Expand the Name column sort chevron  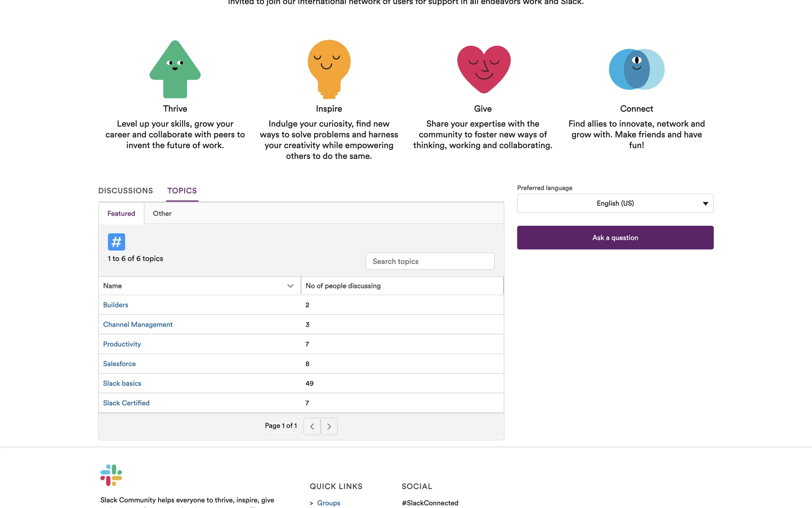(290, 286)
